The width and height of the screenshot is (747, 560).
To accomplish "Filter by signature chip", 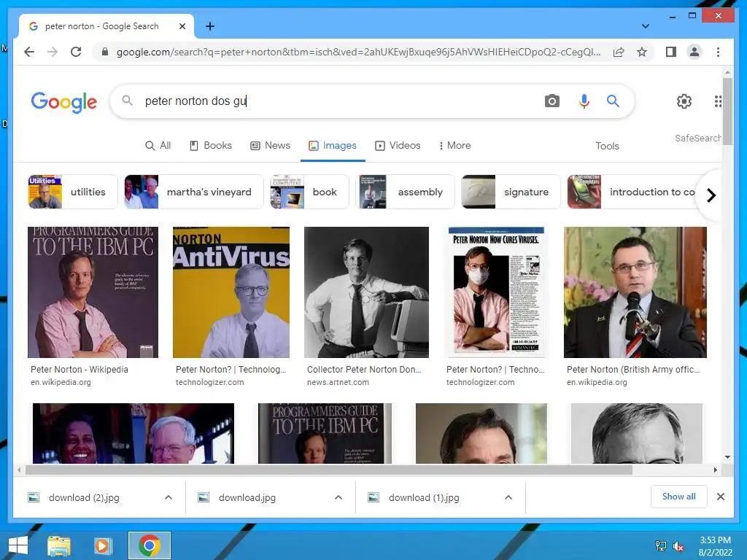I will point(511,192).
